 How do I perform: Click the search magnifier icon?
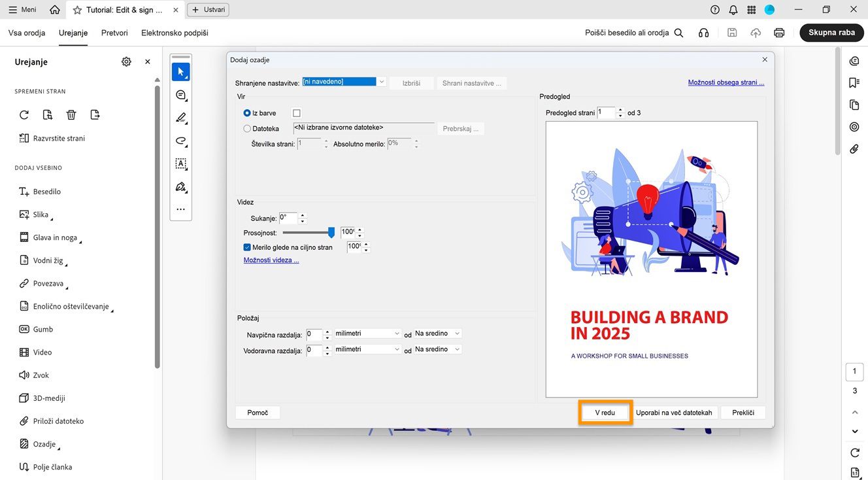[679, 33]
